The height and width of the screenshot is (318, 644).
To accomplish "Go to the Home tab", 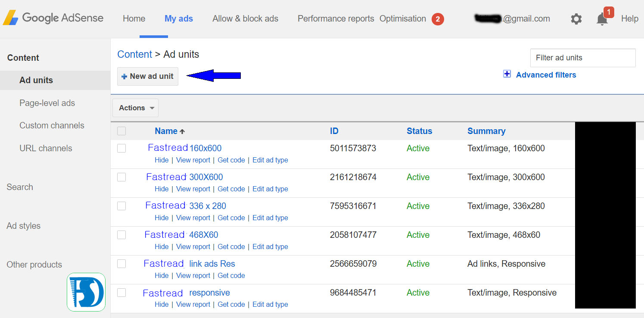I will coord(134,19).
